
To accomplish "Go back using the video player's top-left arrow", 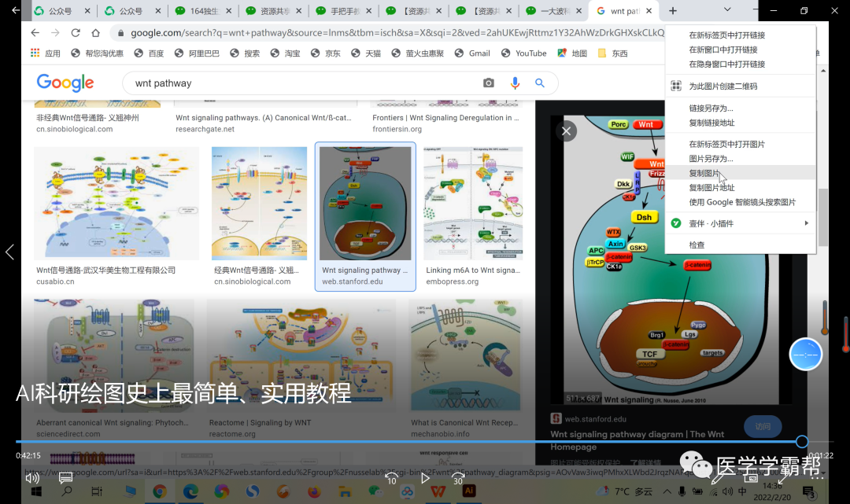I will (x=15, y=10).
